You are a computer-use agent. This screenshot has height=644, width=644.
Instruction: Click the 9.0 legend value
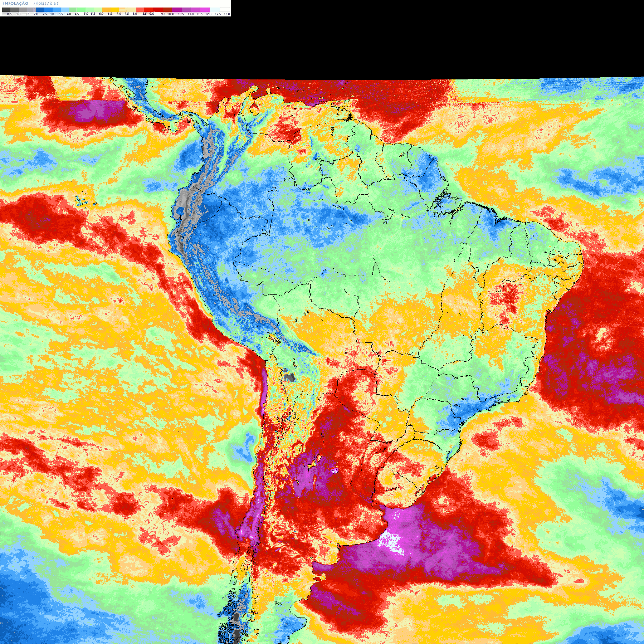[152, 14]
